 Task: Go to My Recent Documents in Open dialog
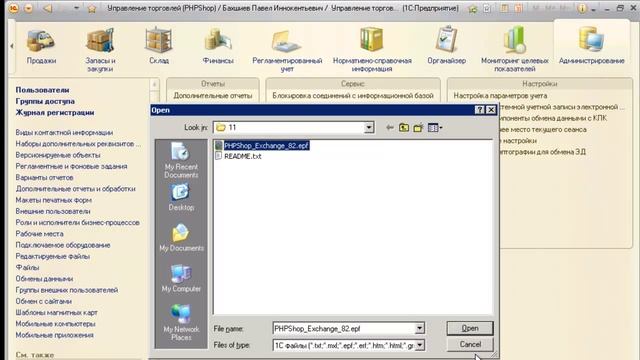click(x=181, y=161)
